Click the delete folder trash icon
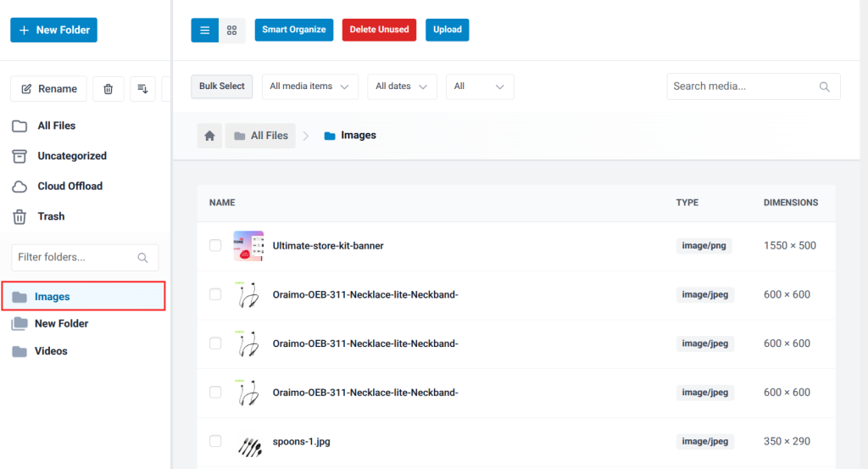 (x=108, y=88)
